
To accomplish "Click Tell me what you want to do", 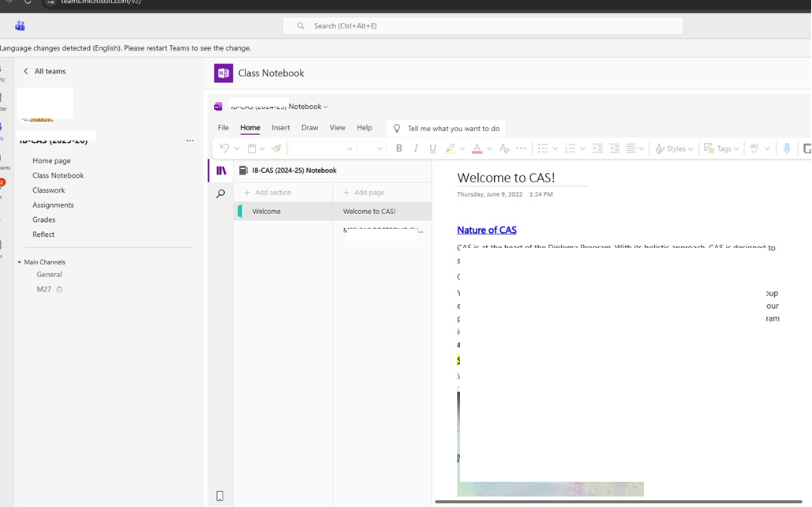I will coord(446,129).
